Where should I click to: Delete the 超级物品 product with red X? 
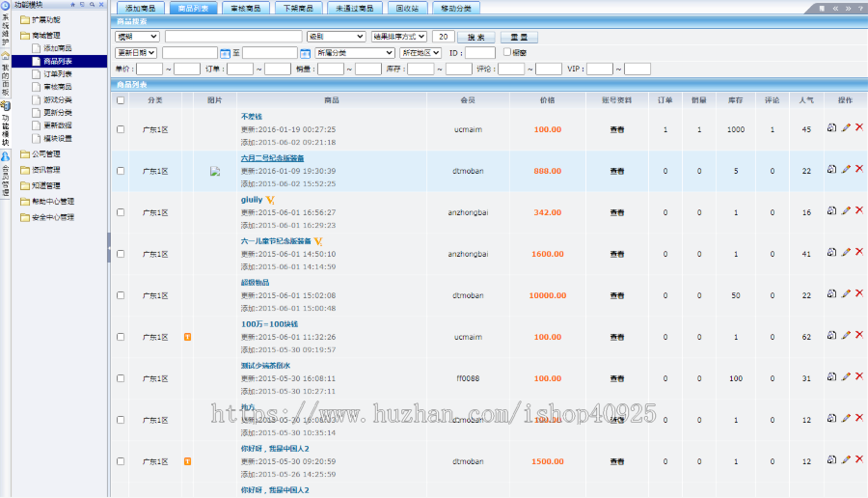tap(858, 293)
